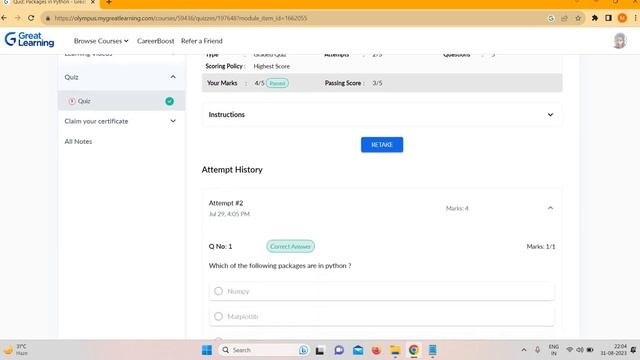Viewport: 640px width, 360px height.
Task: Show hidden system tray icons
Action: click(524, 350)
